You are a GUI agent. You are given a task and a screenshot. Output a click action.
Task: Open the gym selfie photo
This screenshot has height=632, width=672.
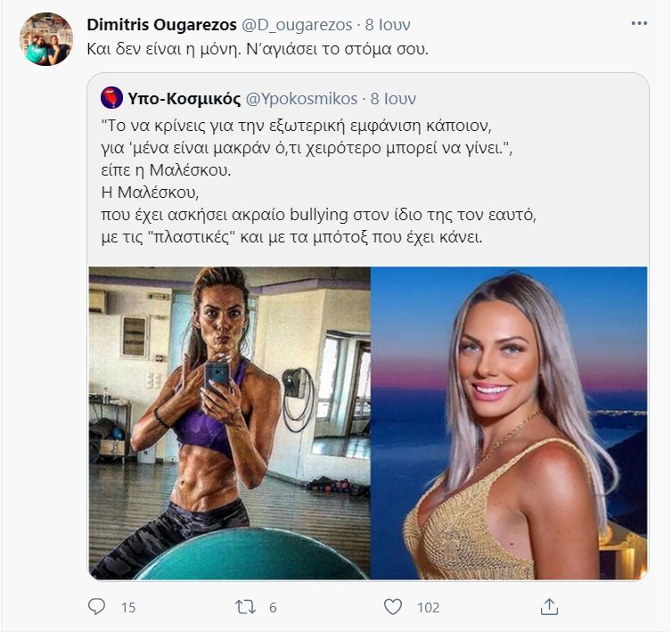229,423
